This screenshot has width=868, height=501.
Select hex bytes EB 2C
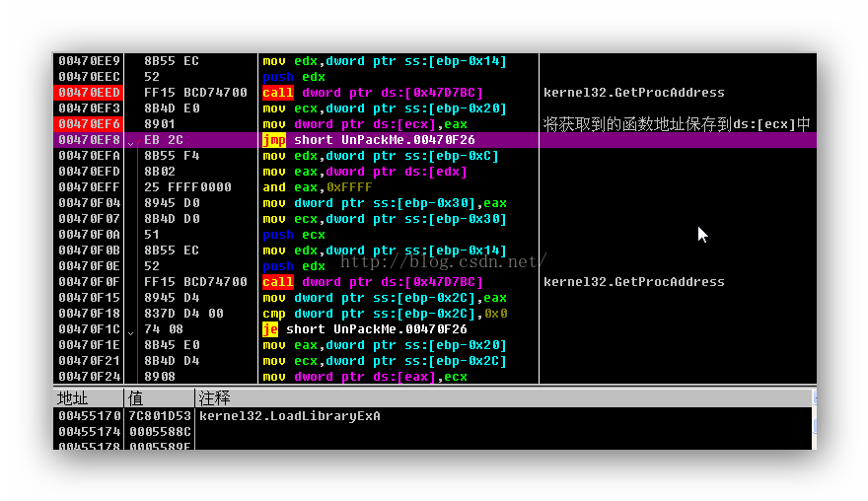[x=164, y=140]
